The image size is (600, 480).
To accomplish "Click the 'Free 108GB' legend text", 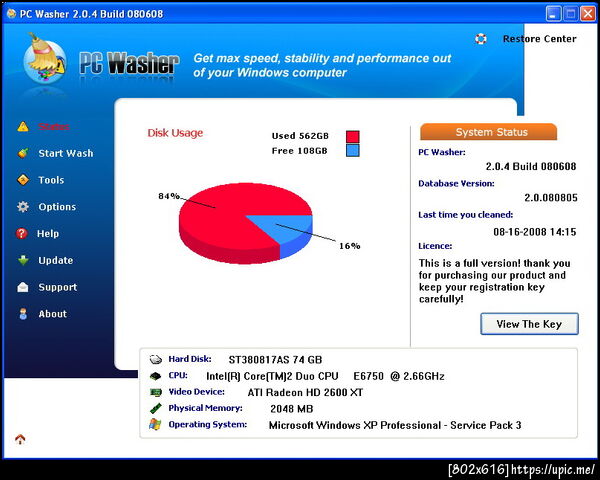I will coord(300,151).
